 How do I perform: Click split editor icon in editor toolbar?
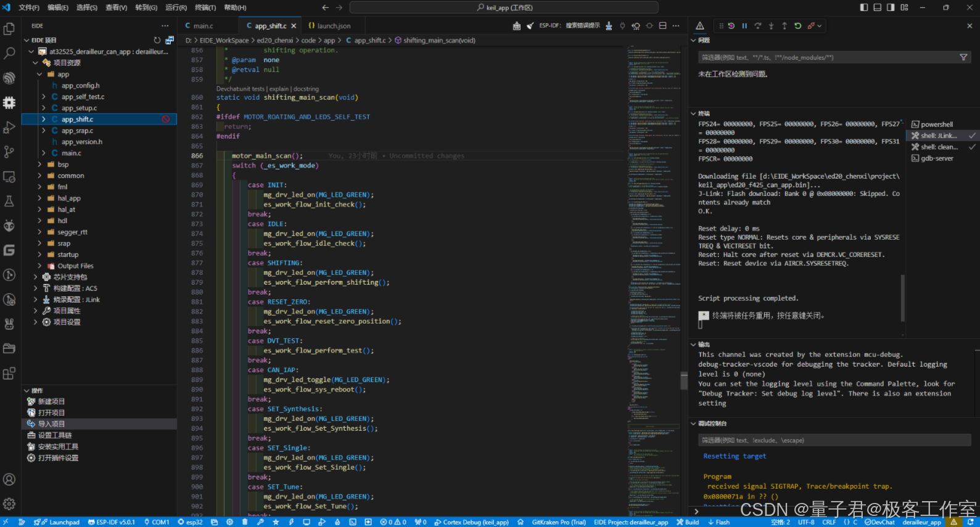click(x=662, y=26)
